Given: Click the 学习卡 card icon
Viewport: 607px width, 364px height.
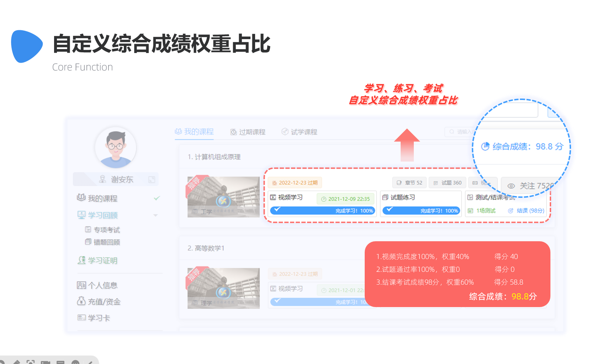Looking at the screenshot, I should click(x=81, y=317).
